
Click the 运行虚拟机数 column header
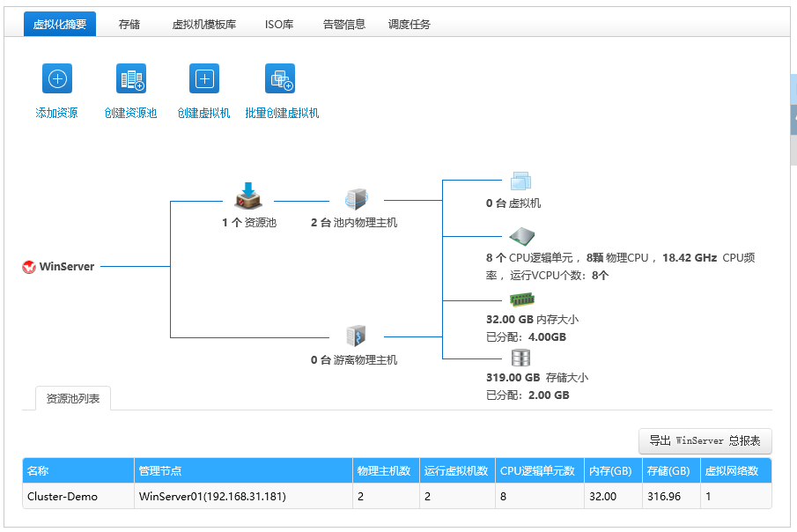coord(457,470)
